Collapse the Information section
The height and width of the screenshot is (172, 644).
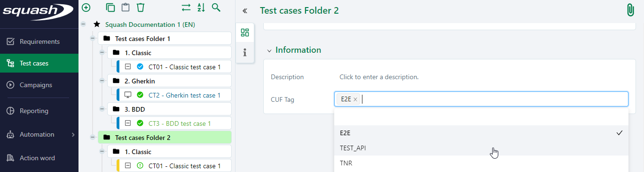click(x=269, y=50)
